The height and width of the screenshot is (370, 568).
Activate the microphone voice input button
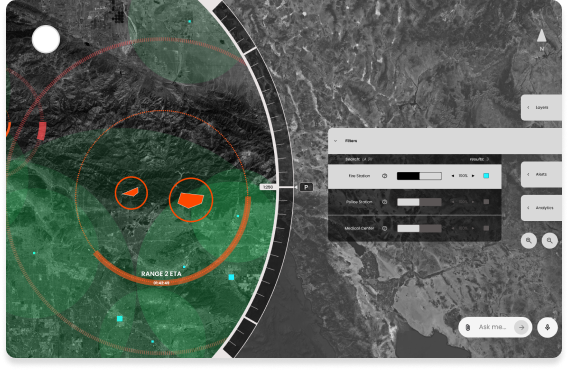point(547,327)
